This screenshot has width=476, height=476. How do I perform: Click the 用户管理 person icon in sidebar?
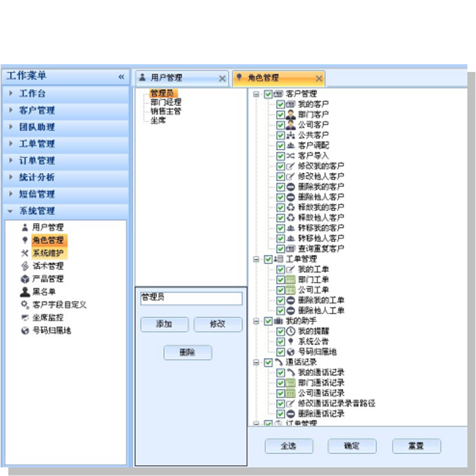tap(25, 227)
